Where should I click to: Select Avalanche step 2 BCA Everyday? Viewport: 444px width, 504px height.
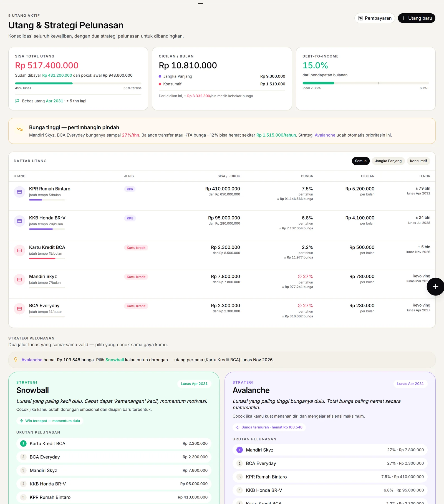[330, 463]
